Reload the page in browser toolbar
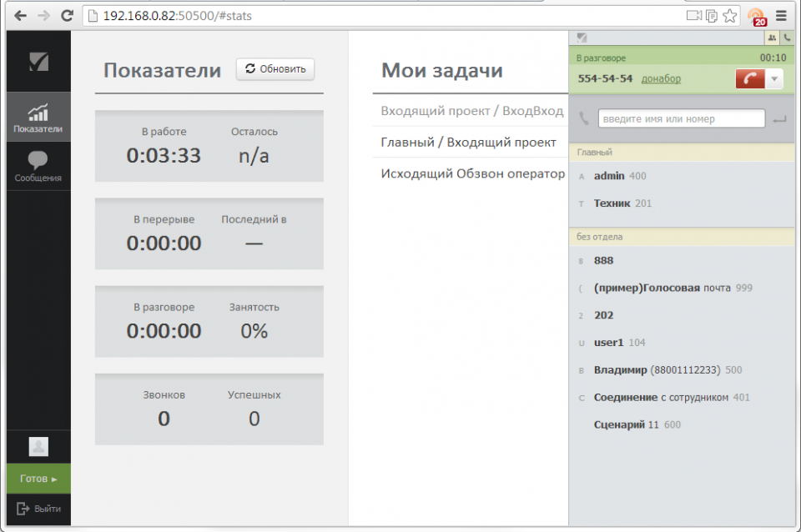Viewport: 801px width, 532px height. pos(67,16)
